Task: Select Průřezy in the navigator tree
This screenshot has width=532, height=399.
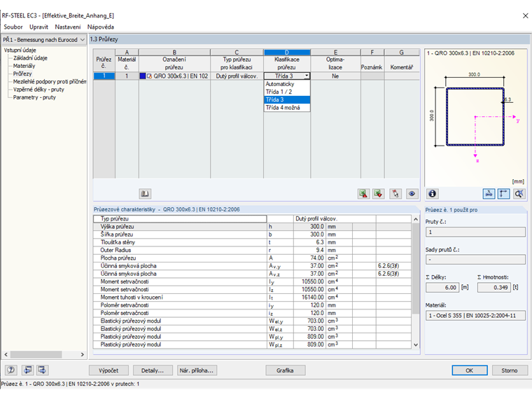Action: click(22, 73)
